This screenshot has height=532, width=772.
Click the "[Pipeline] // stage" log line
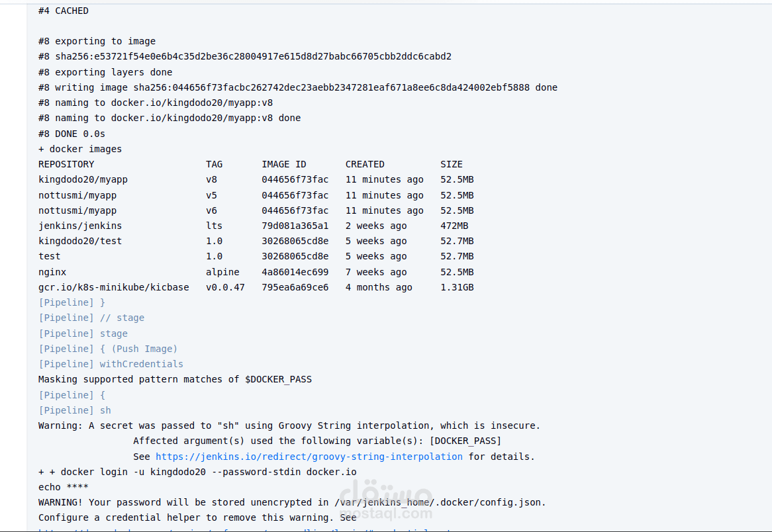(x=91, y=318)
